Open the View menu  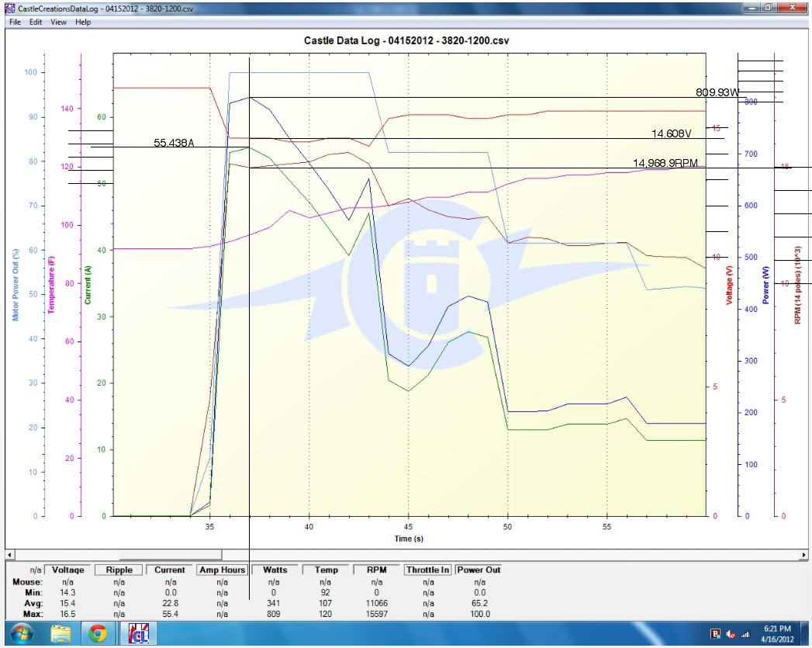58,22
